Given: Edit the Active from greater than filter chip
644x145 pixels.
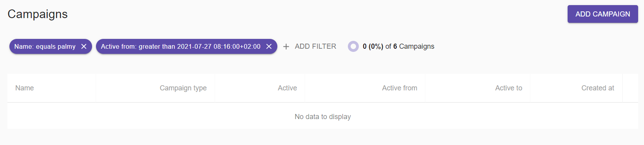Looking at the screenshot, I should point(181,46).
